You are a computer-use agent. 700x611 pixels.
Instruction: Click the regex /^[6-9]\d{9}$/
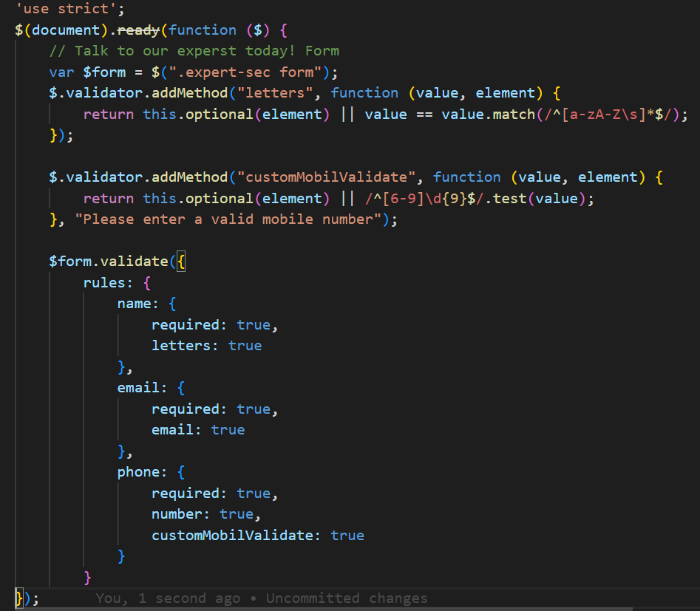point(424,198)
